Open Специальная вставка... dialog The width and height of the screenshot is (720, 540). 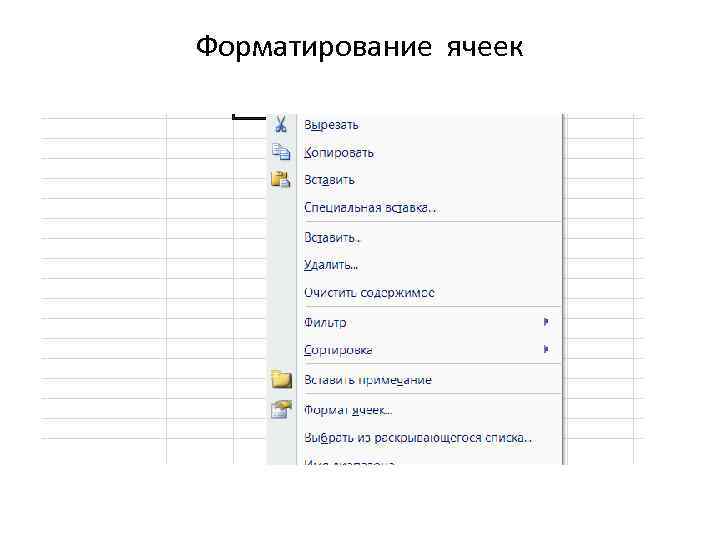[370, 208]
